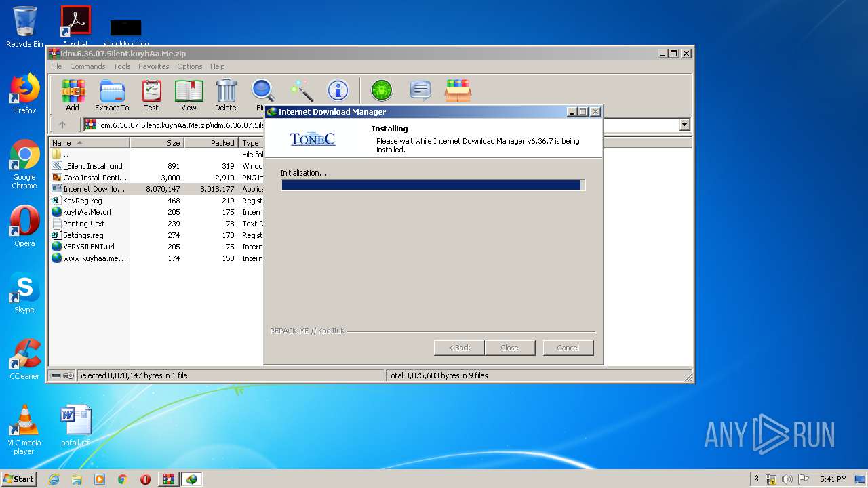Image resolution: width=868 pixels, height=488 pixels.
Task: Click the Wizard wand toolbar icon
Action: [x=301, y=90]
